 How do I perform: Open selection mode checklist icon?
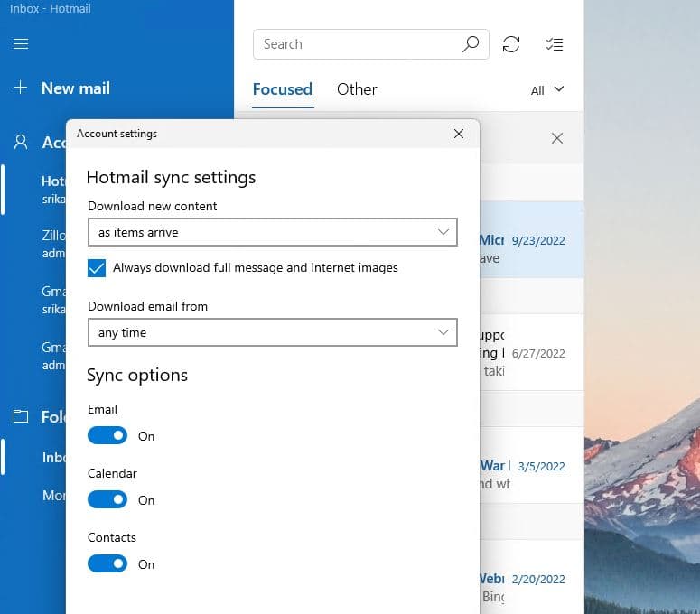point(555,44)
